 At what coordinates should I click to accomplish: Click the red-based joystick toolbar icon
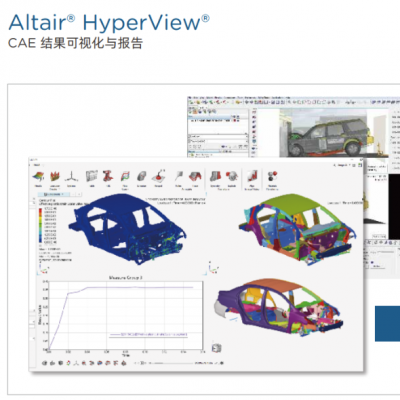point(159,176)
